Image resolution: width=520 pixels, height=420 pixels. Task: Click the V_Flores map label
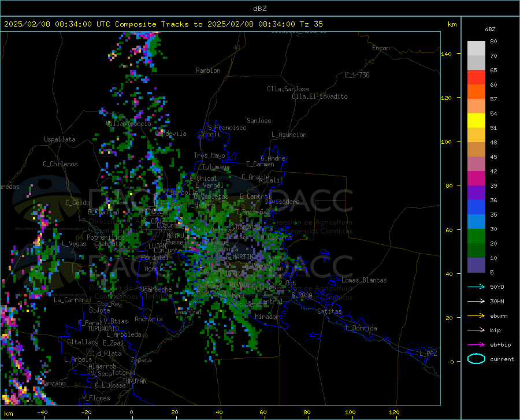pos(96,398)
